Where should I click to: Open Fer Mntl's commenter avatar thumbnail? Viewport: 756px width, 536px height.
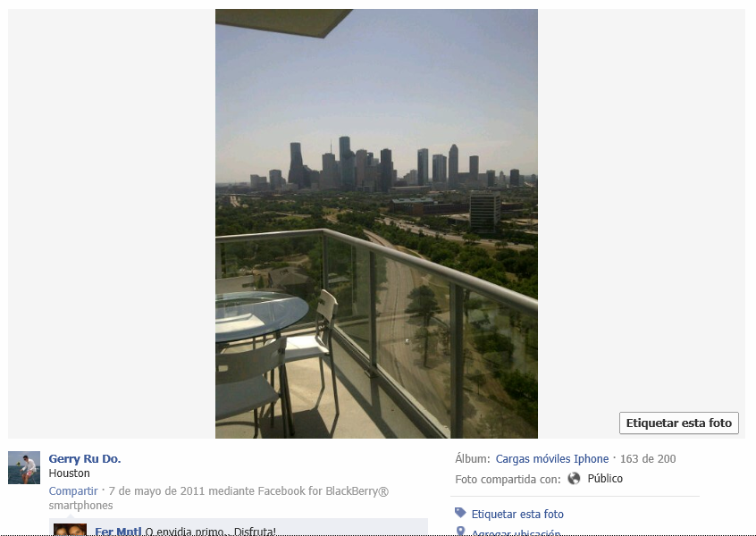click(70, 530)
